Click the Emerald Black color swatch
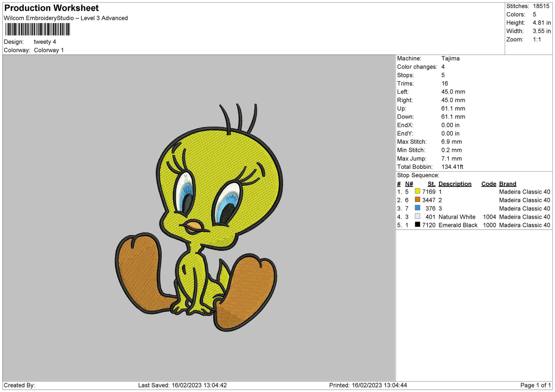The width and height of the screenshot is (555, 392). click(x=417, y=225)
